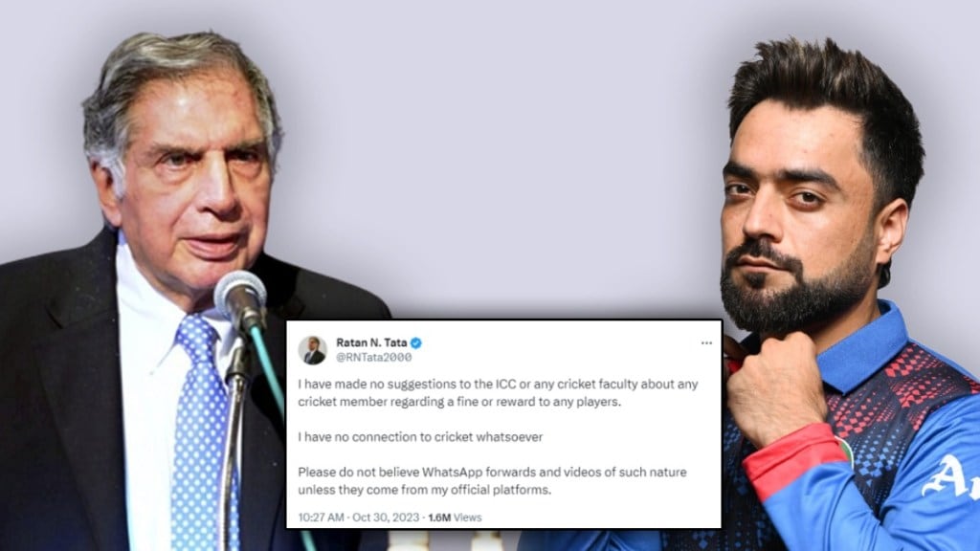Select the first paragraph about the ICC
Viewport: 980px width, 551px height.
pos(498,393)
